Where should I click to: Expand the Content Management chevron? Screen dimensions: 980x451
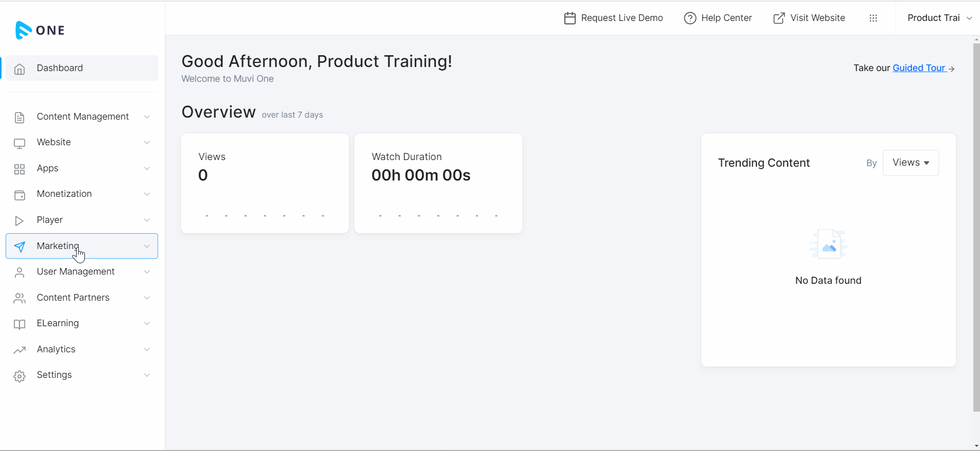pos(147,117)
